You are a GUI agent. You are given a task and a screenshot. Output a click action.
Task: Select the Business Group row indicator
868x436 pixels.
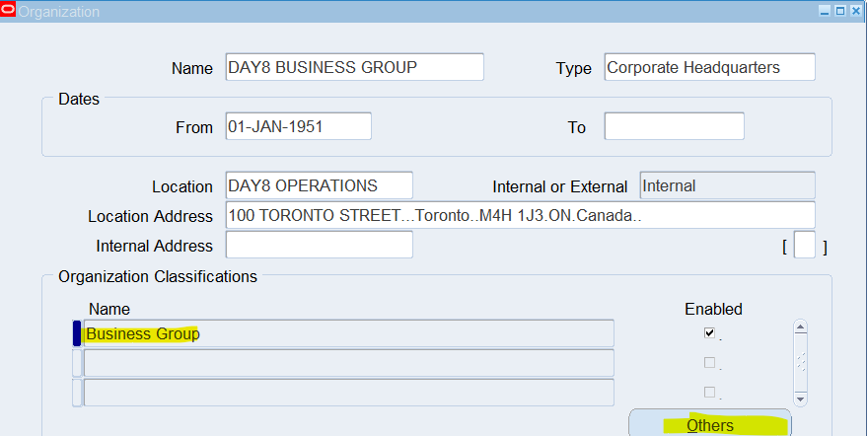[x=77, y=333]
